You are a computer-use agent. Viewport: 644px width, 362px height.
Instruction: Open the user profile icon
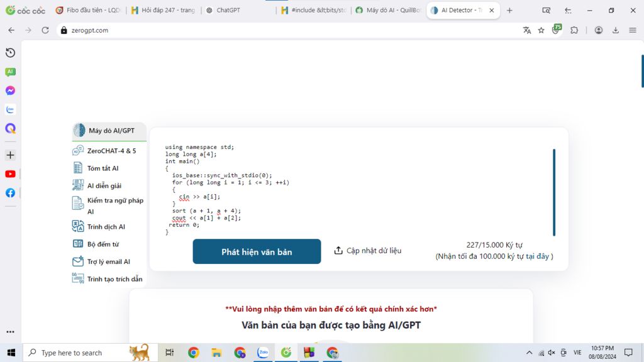[x=599, y=30]
